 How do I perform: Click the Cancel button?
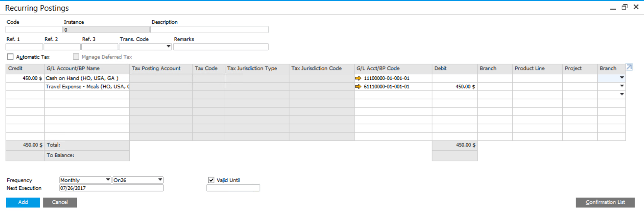coord(60,202)
